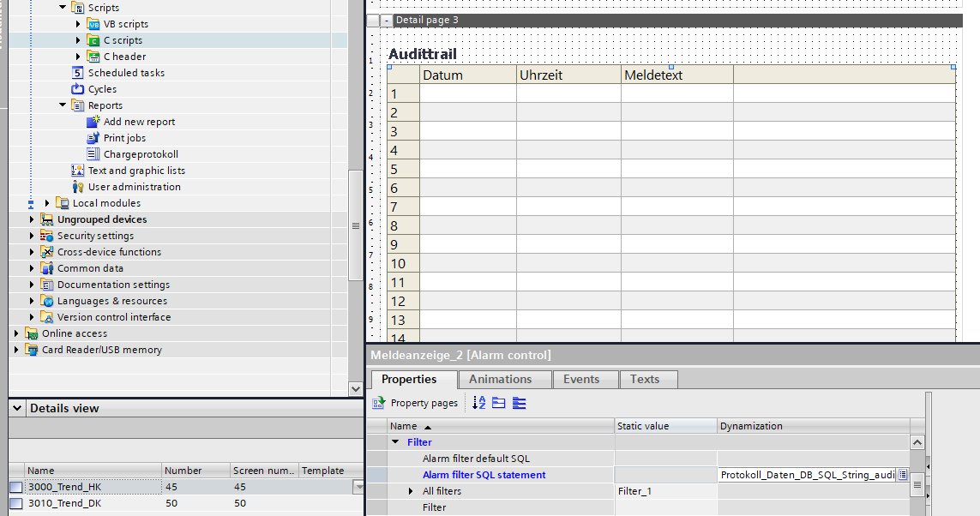The width and height of the screenshot is (980, 516).
Task: Click the VB scripts icon
Action: (x=93, y=24)
